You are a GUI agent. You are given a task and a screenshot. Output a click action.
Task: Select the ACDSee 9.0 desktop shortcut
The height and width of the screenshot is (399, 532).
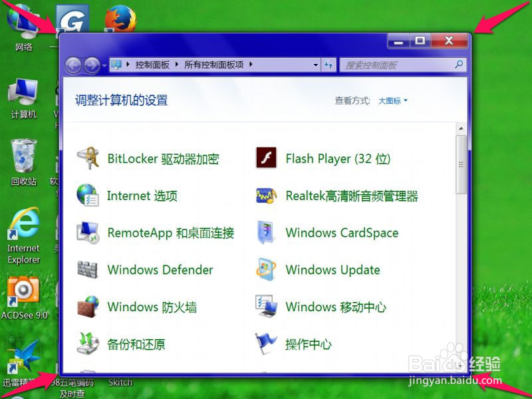pos(24,298)
